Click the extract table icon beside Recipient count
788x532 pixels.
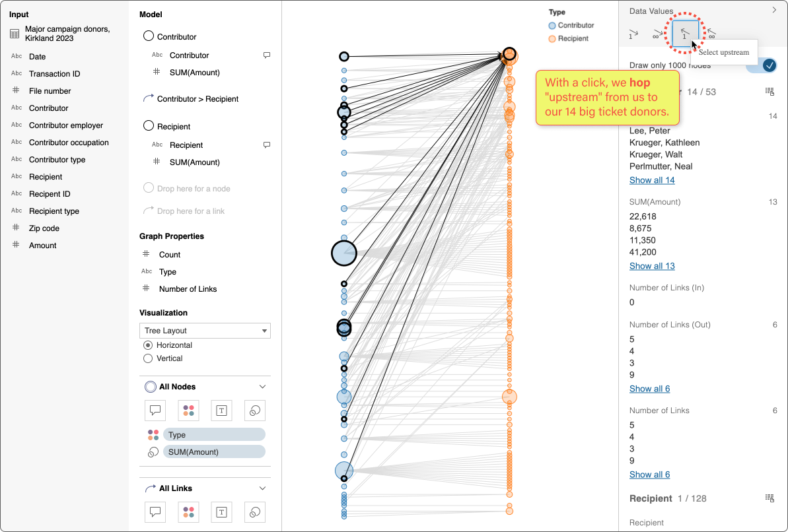click(x=769, y=498)
